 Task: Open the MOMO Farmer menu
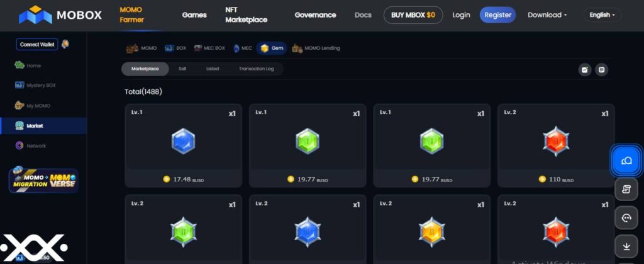coord(132,14)
